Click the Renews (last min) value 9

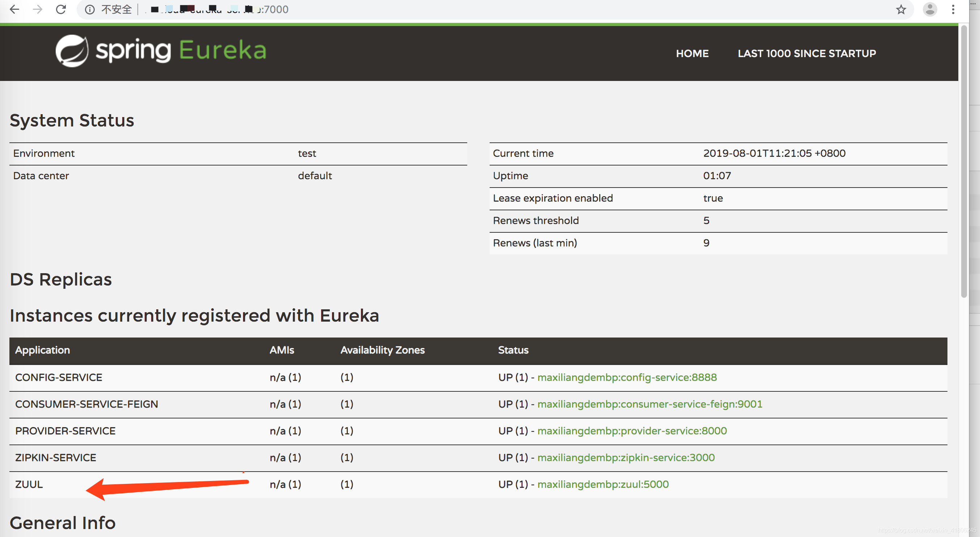tap(706, 243)
